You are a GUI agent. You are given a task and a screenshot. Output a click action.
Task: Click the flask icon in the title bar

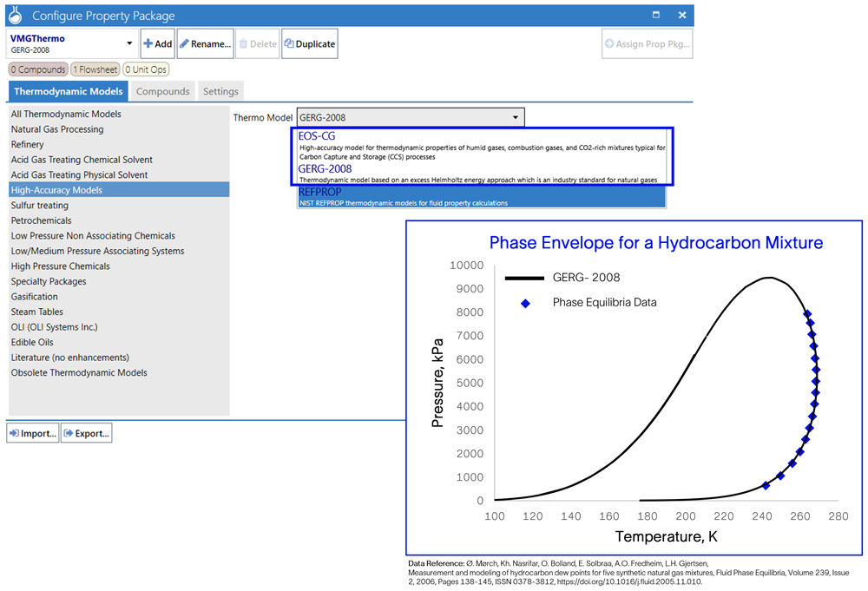[15, 15]
